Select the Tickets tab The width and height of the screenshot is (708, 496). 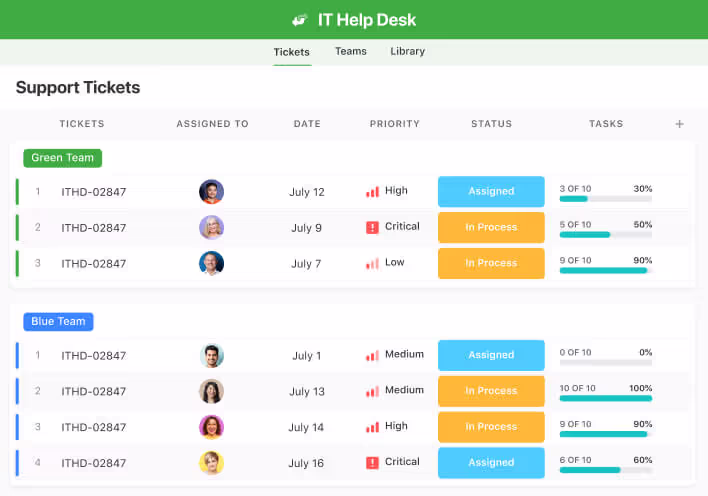tap(292, 52)
